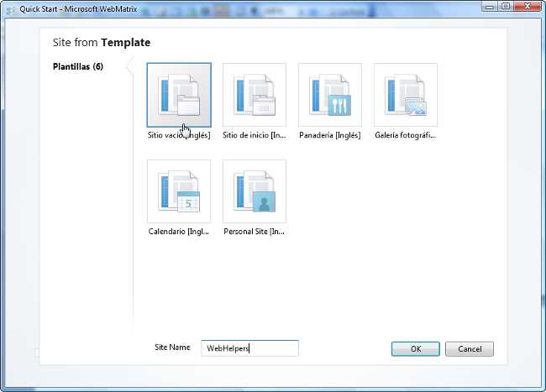546x392 pixels.
Task: Click the "Galería fotográfi..." caption text
Action: [x=406, y=135]
